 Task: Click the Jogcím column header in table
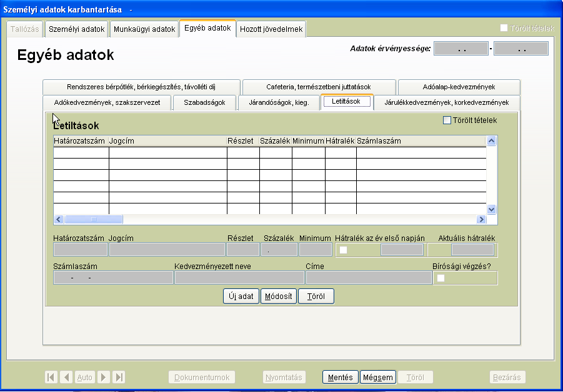pyautogui.click(x=167, y=141)
